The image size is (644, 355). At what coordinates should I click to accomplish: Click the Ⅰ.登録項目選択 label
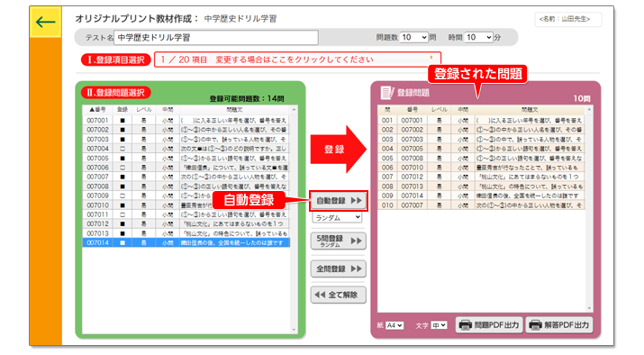[x=116, y=59]
